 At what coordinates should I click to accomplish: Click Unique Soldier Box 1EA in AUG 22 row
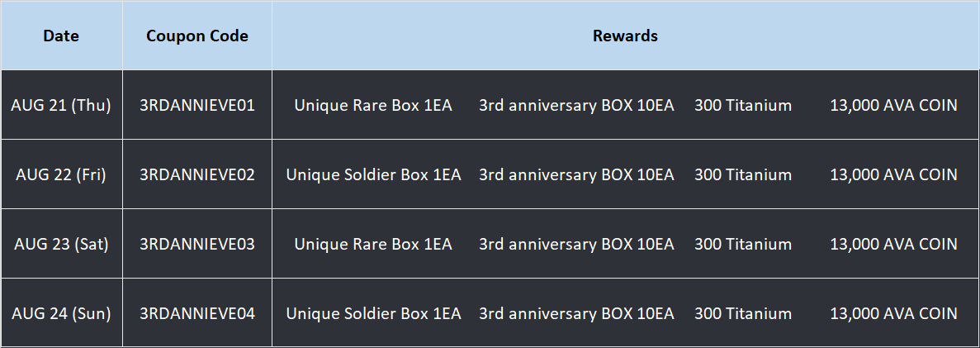[x=374, y=174]
